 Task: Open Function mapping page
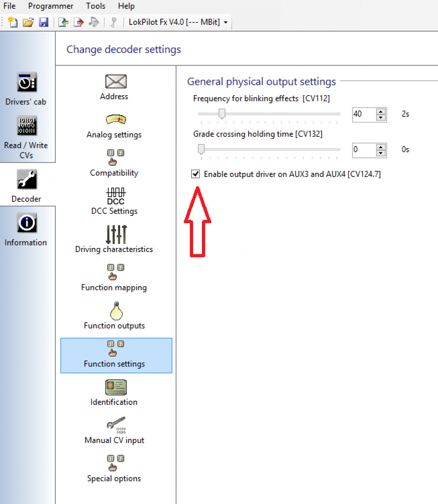tap(114, 278)
